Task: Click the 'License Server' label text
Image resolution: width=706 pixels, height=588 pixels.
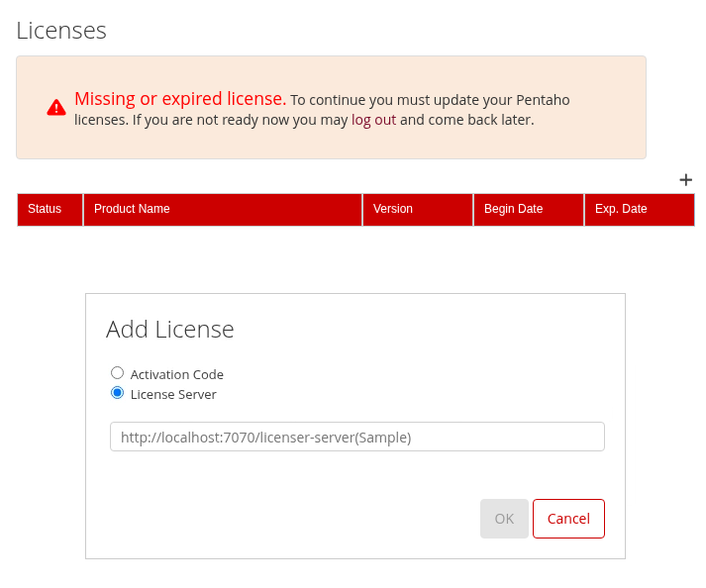Action: pyautogui.click(x=173, y=394)
